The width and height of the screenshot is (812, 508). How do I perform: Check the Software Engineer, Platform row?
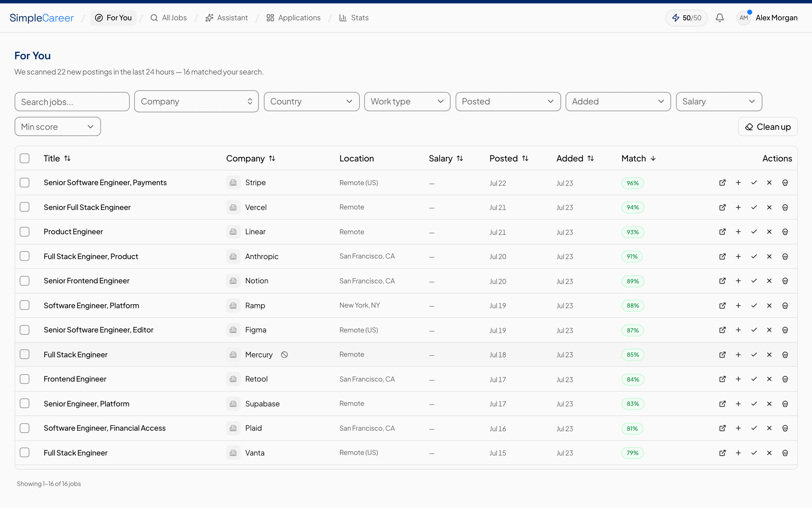[25, 305]
